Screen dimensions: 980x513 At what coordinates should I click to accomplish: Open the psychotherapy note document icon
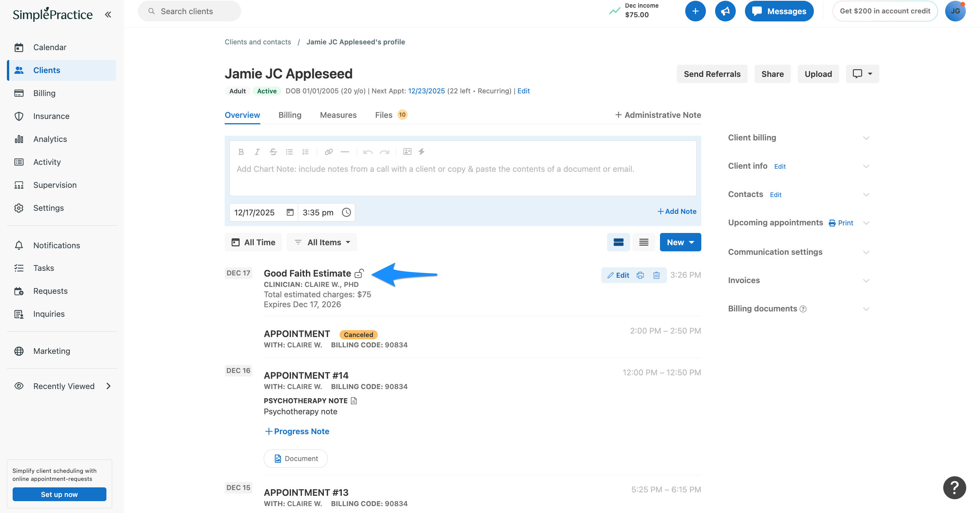pos(354,401)
